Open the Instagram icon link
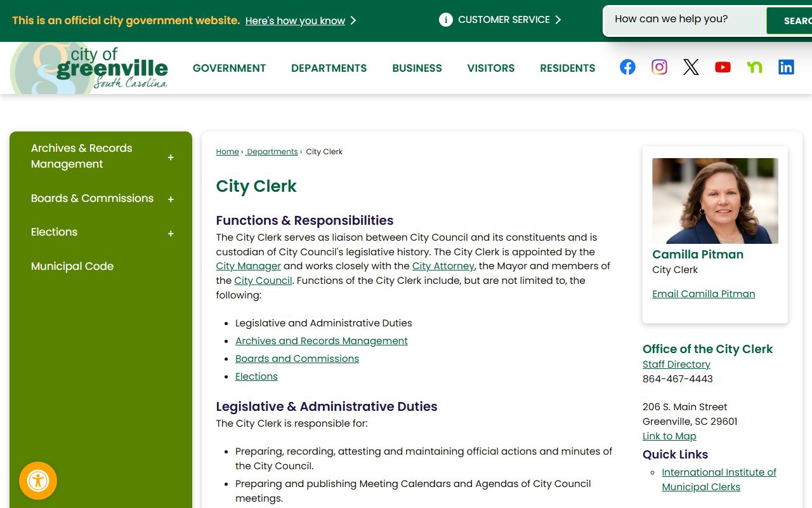The image size is (812, 508). 659,67
